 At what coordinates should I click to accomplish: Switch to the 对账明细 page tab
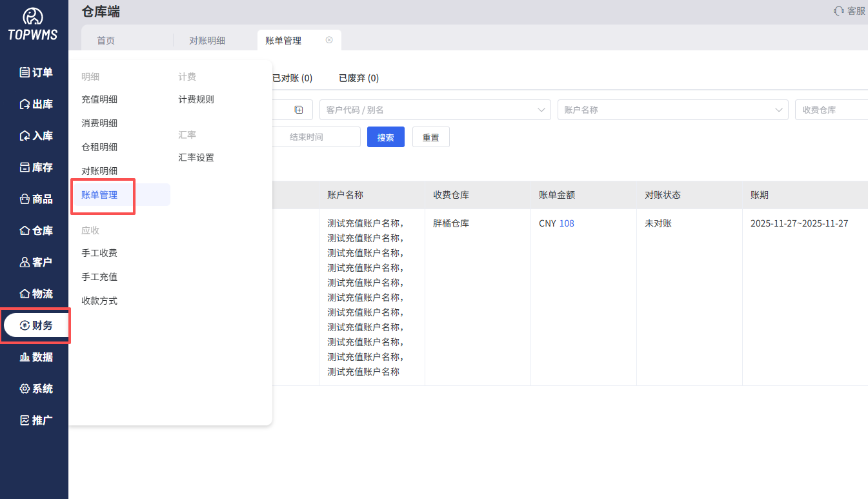pyautogui.click(x=207, y=41)
